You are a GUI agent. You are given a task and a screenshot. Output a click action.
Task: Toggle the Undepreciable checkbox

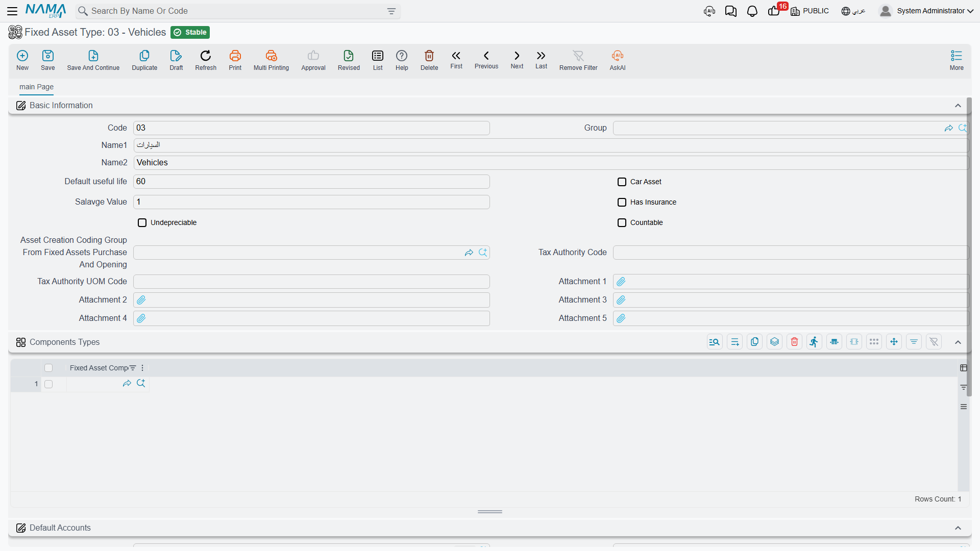point(142,222)
